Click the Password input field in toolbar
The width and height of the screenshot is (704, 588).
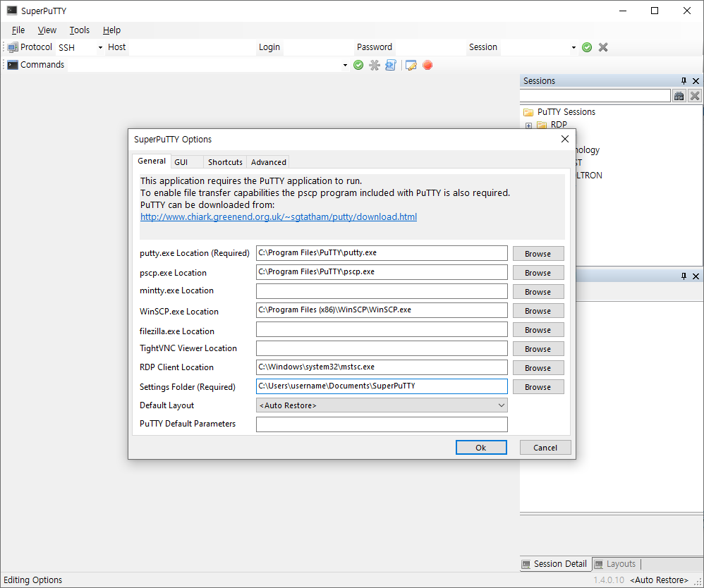pyautogui.click(x=430, y=47)
